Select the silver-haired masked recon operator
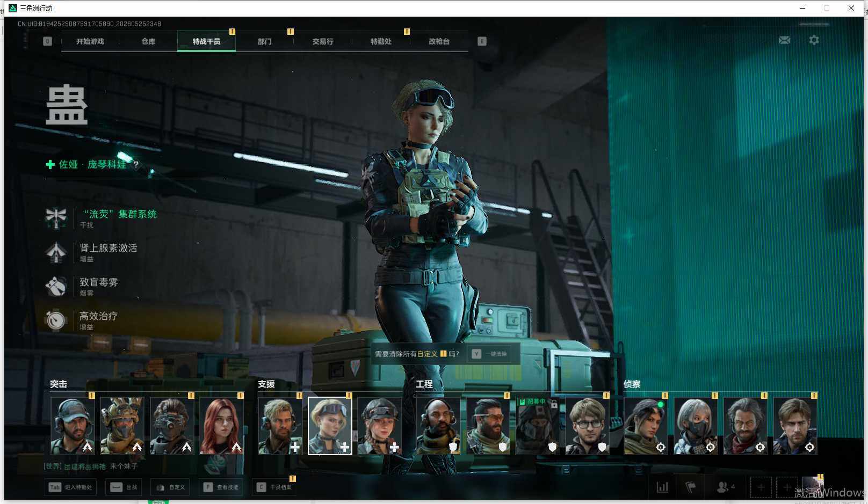 coord(696,426)
